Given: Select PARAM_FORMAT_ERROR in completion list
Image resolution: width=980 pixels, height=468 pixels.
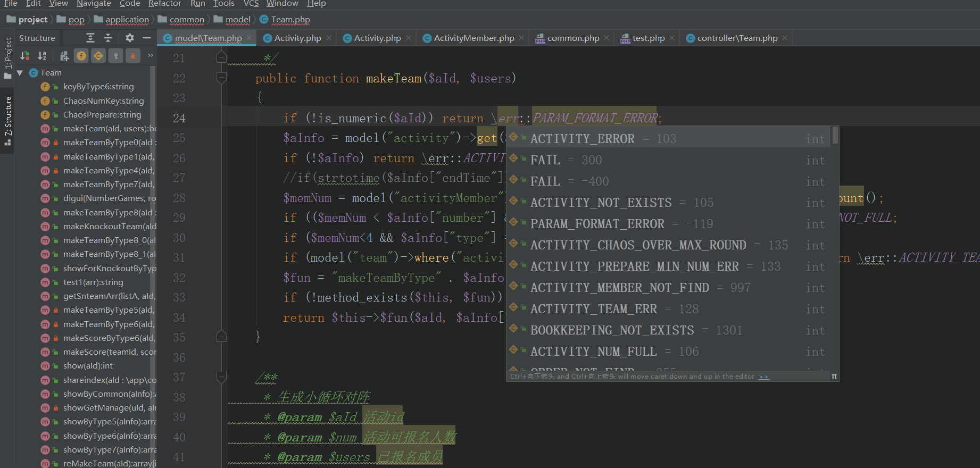Looking at the screenshot, I should 597,224.
